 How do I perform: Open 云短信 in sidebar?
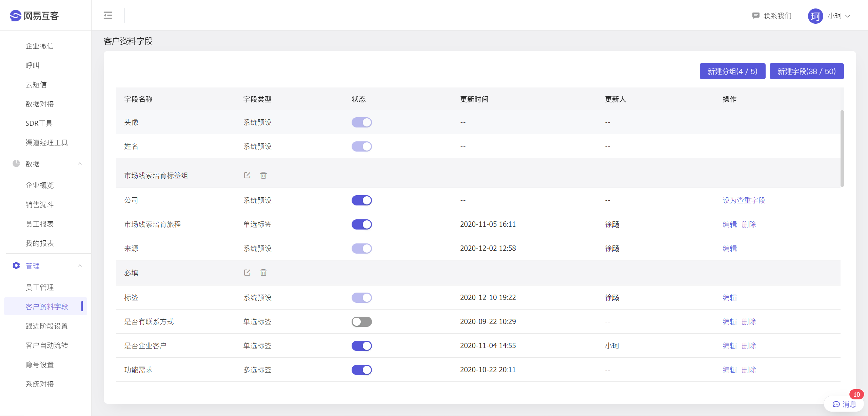click(x=36, y=84)
